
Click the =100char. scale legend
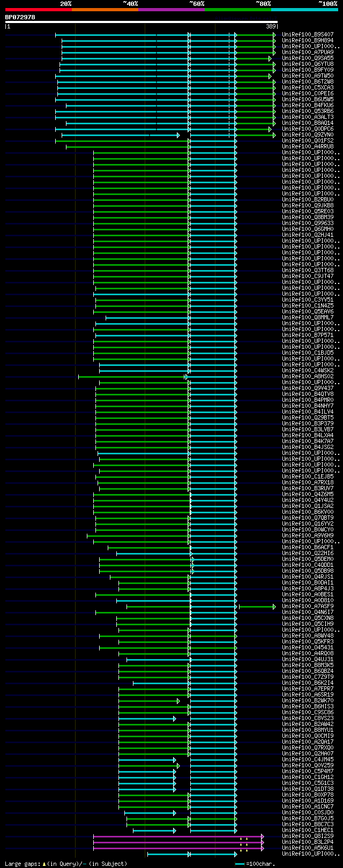[x=255, y=863]
